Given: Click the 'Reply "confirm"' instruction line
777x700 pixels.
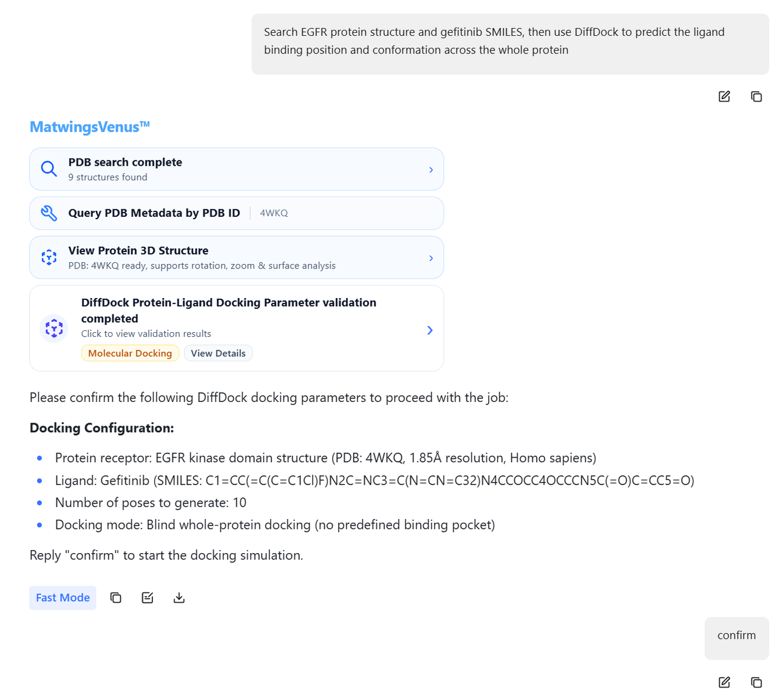Looking at the screenshot, I should pos(166,556).
